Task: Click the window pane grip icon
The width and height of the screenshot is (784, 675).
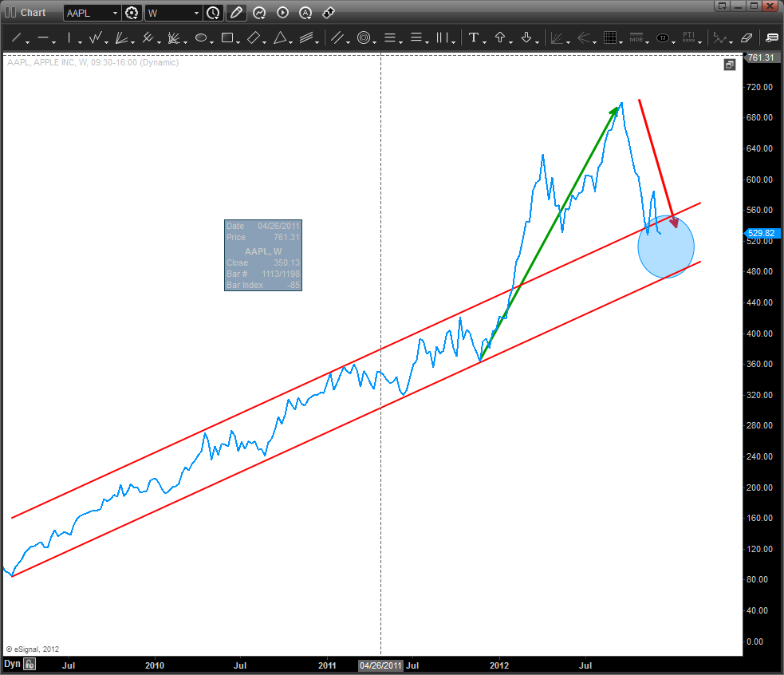Action: coord(10,13)
